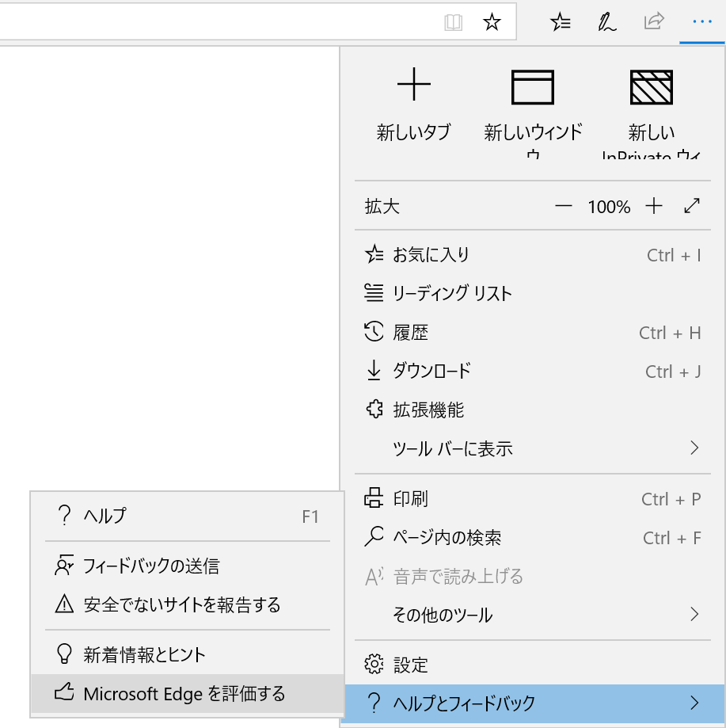The height and width of the screenshot is (728, 726).
Task: Click the Share page icon
Action: point(654,21)
